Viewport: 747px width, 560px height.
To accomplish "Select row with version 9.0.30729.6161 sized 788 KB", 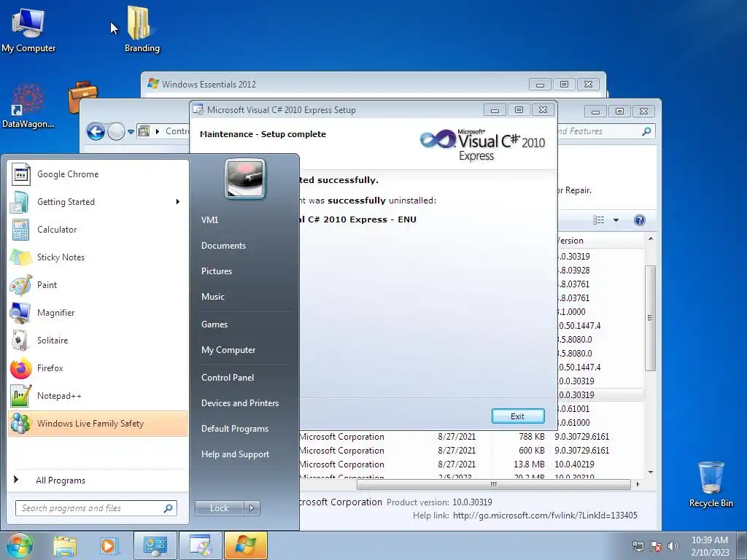I will point(472,437).
